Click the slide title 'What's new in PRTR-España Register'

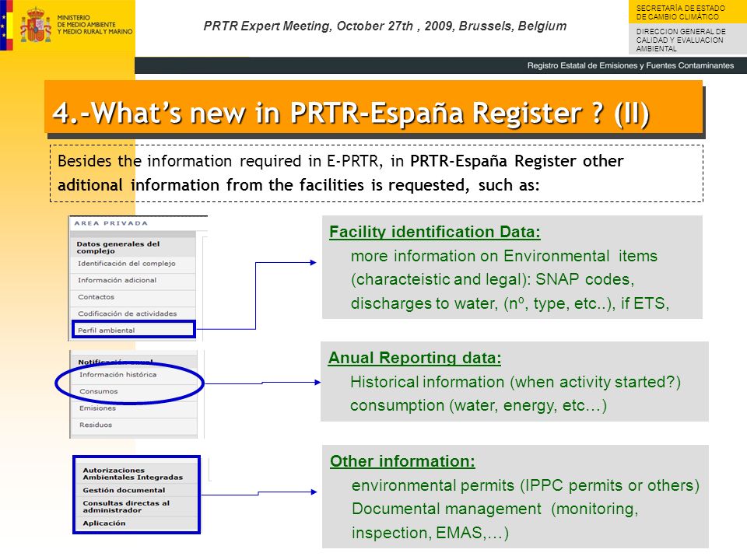click(x=351, y=113)
